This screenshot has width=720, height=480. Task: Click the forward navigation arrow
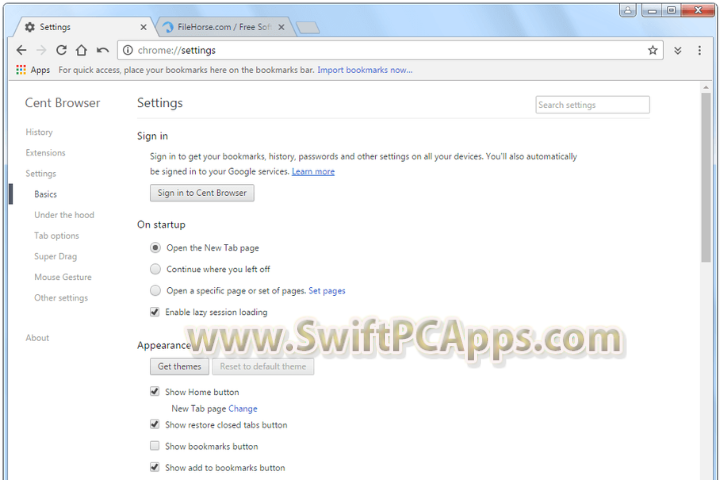[41, 50]
